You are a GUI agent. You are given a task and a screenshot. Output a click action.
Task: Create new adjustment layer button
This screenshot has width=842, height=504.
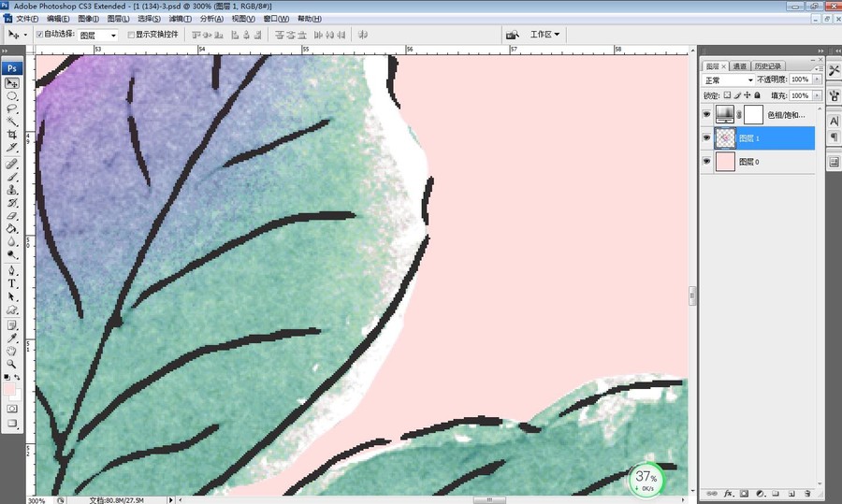760,494
